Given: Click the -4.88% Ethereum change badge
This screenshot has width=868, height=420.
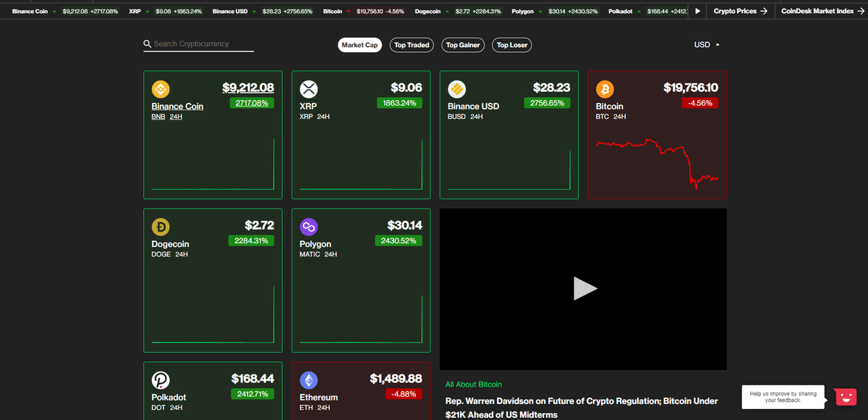Looking at the screenshot, I should coord(404,394).
